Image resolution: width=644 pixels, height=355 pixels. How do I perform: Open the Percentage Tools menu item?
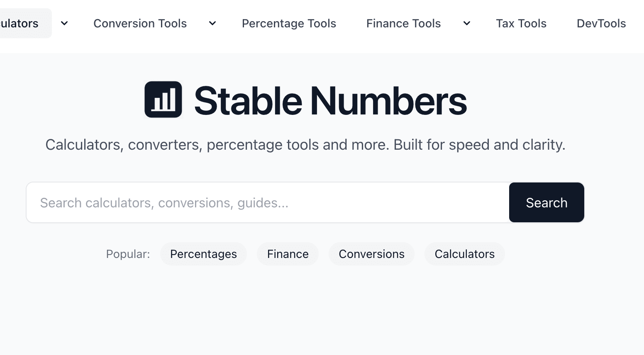point(289,23)
